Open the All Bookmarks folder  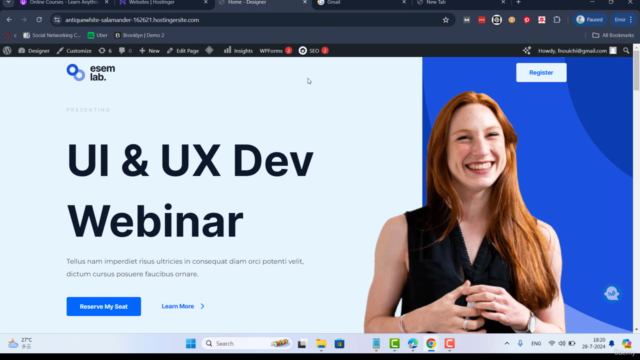click(613, 35)
